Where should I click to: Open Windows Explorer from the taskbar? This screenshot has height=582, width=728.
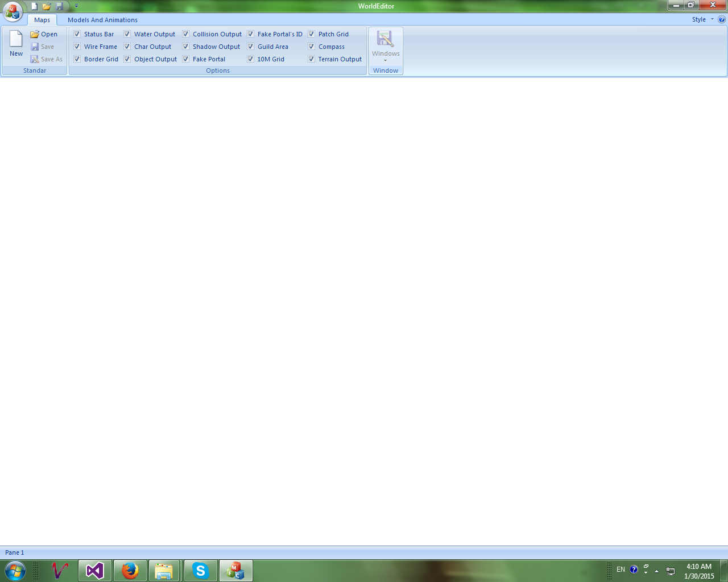point(164,571)
